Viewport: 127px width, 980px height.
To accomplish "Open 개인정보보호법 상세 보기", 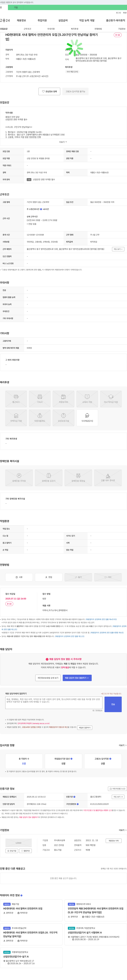I will pyautogui.click(x=48, y=678).
